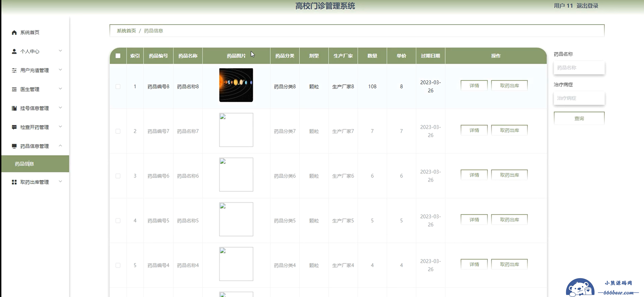Check the checkbox for row 药品编号5
Screen dimensions: 644x297
click(x=118, y=221)
